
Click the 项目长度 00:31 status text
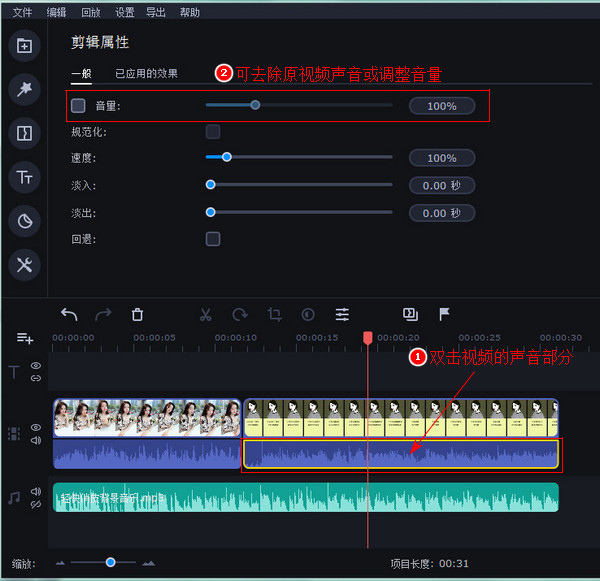pos(430,563)
